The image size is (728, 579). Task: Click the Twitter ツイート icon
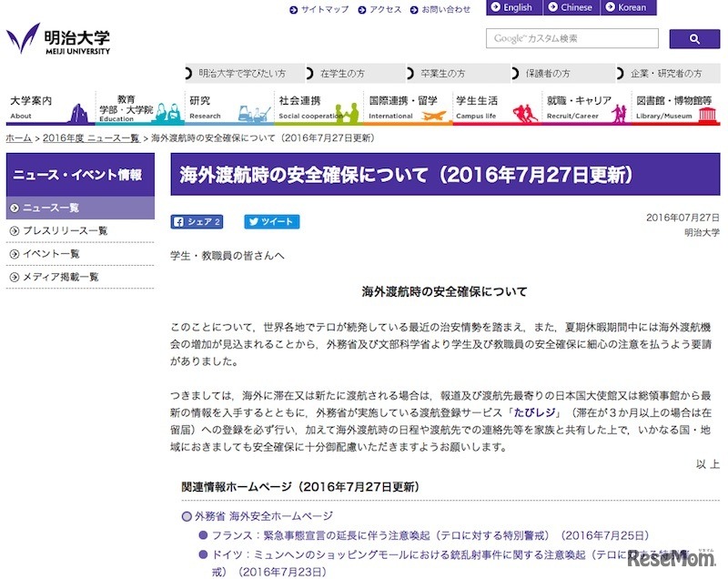pyautogui.click(x=269, y=221)
